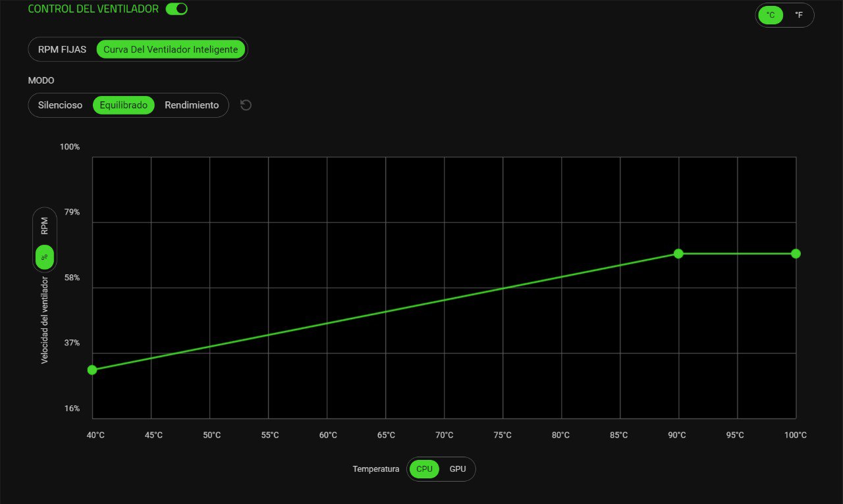The width and height of the screenshot is (843, 504).
Task: Open Curva Del Ventilador Inteligente tab
Action: pyautogui.click(x=171, y=49)
